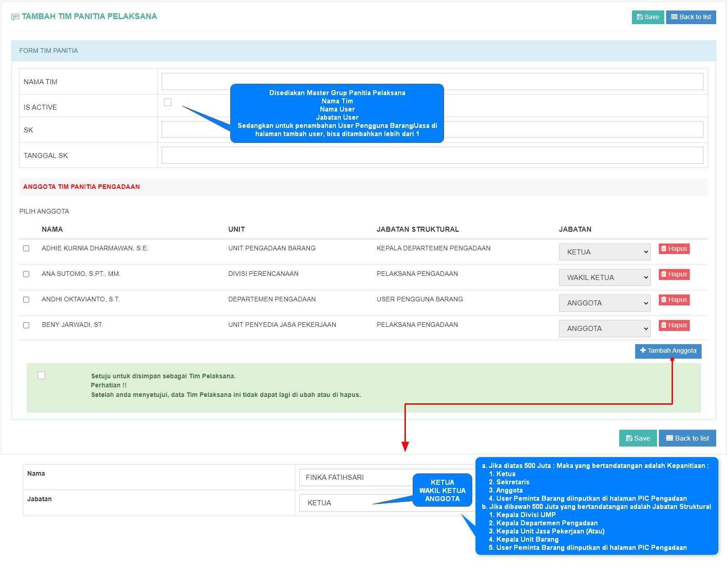Image resolution: width=728 pixels, height=569 pixels.
Task: Click the comment icon beside page title
Action: 15,17
